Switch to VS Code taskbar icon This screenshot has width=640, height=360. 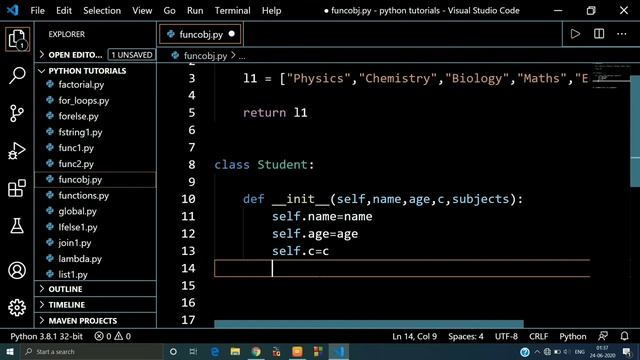(x=339, y=351)
